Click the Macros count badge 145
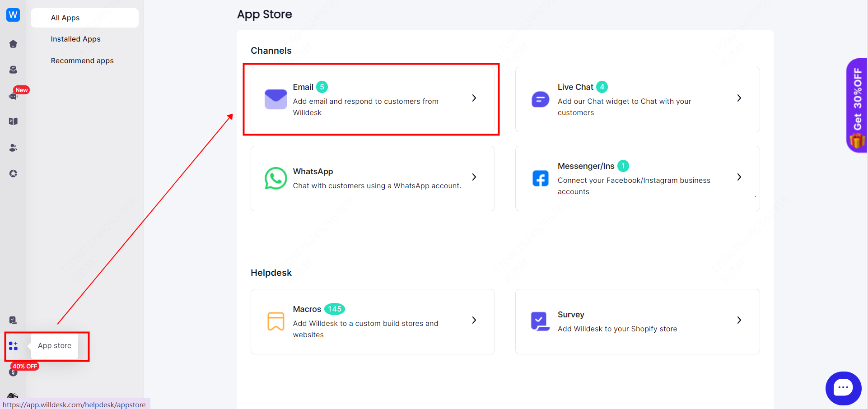Screen dimensions: 868x409 [335, 309]
